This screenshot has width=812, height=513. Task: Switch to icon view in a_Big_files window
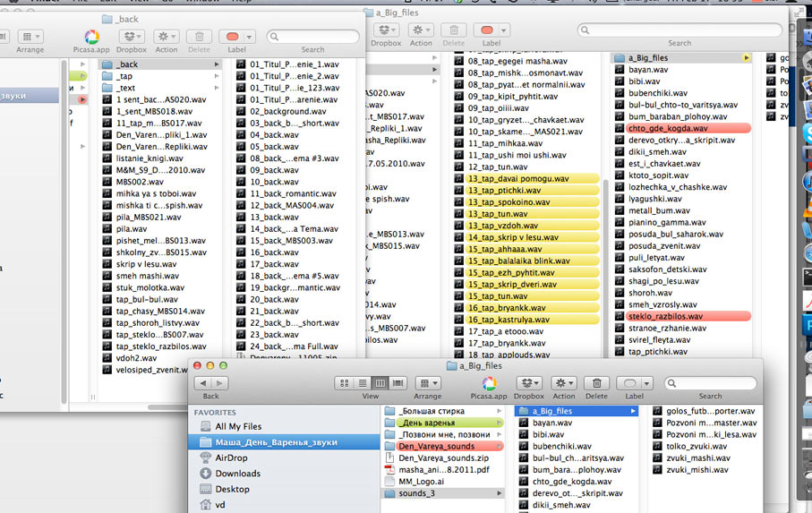click(x=343, y=383)
